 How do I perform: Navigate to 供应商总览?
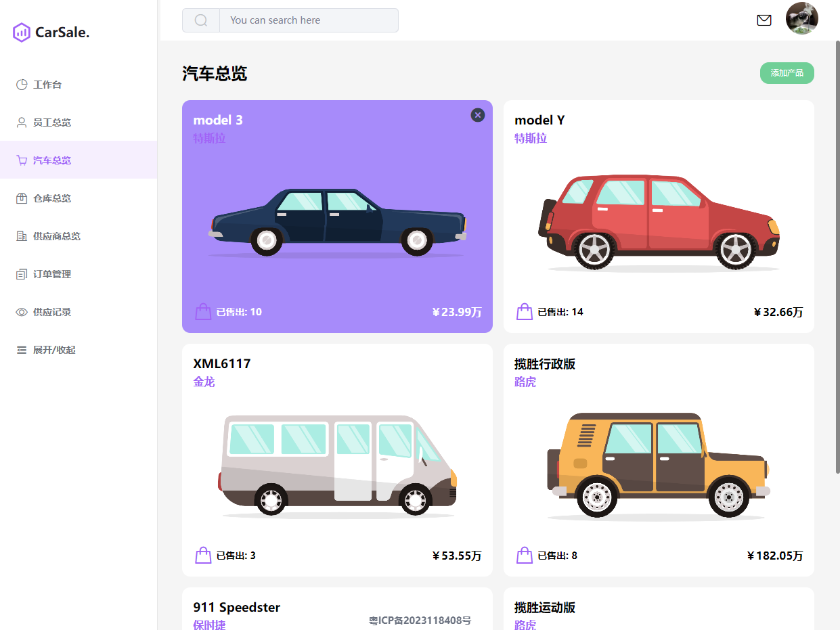click(x=79, y=236)
